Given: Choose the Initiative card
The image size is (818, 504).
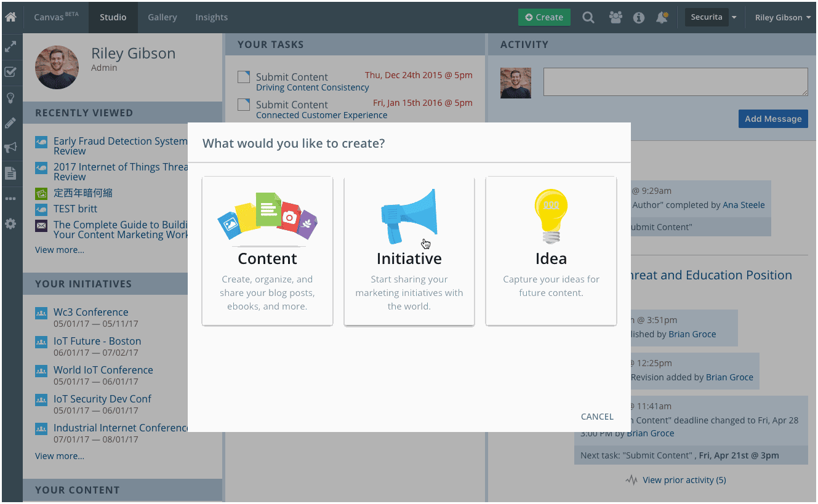Looking at the screenshot, I should (x=409, y=251).
